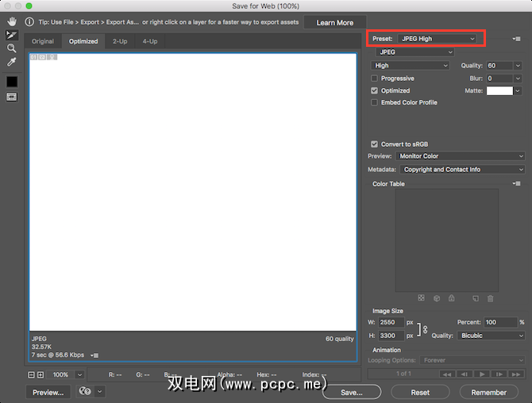Click the Save... button
The width and height of the screenshot is (532, 403).
(x=352, y=393)
